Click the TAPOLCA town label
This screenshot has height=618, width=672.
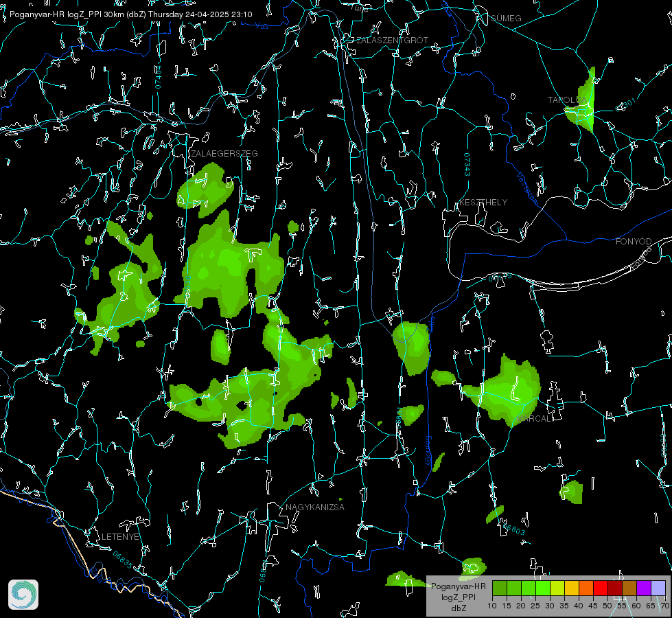(566, 100)
